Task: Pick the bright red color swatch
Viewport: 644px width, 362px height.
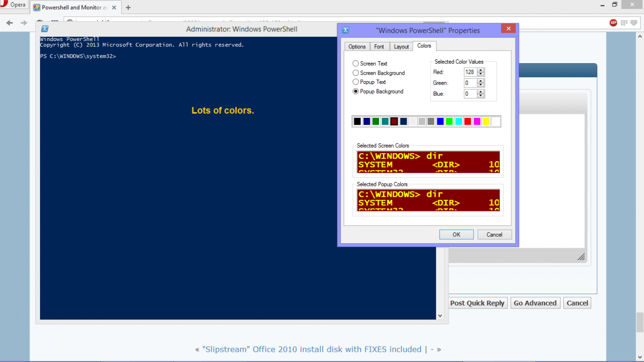Action: coord(468,122)
